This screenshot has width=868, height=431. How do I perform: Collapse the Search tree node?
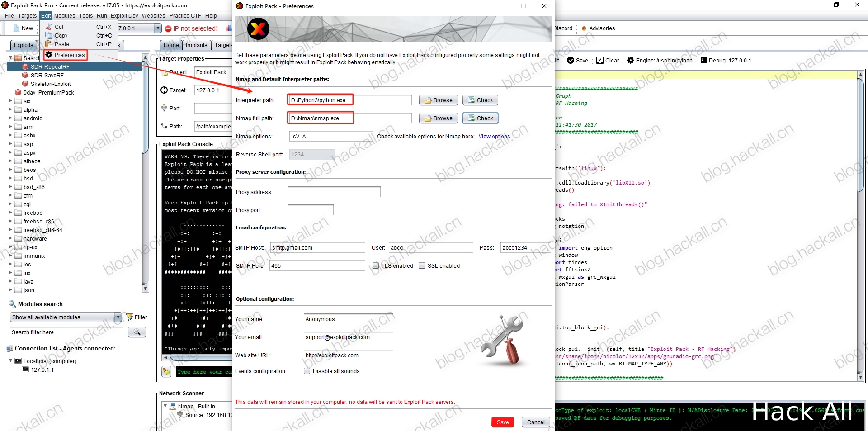click(x=10, y=58)
